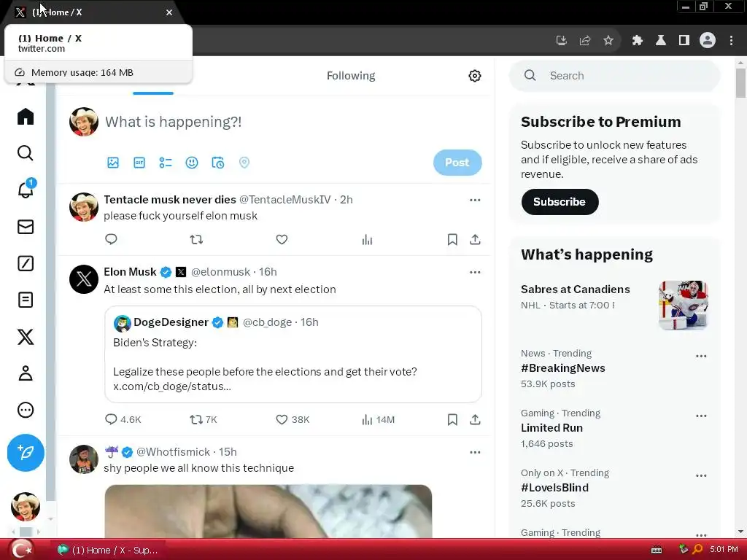Viewport: 747px width, 560px height.
Task: Open Elon Musk profile name link
Action: 130,272
